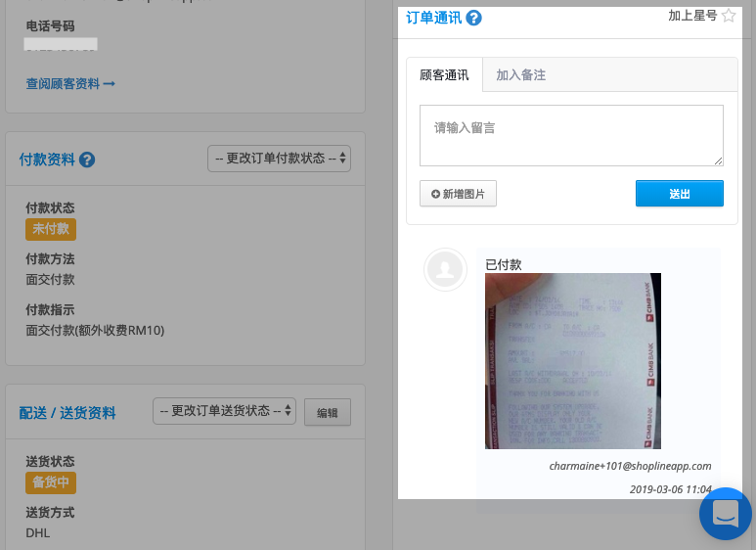Image resolution: width=756 pixels, height=550 pixels.
Task: Switch to the 顾客通讯 tab
Action: tap(444, 75)
